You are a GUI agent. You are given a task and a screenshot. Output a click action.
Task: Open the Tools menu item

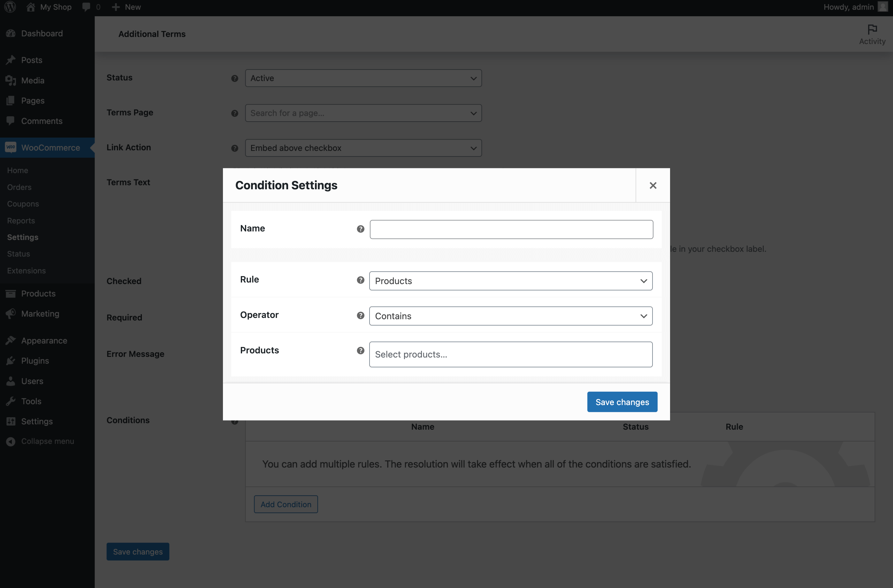(30, 401)
